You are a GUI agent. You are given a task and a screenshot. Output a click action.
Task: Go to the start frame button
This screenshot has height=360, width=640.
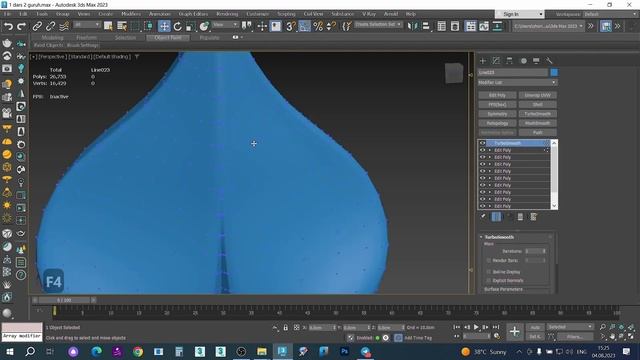457,327
